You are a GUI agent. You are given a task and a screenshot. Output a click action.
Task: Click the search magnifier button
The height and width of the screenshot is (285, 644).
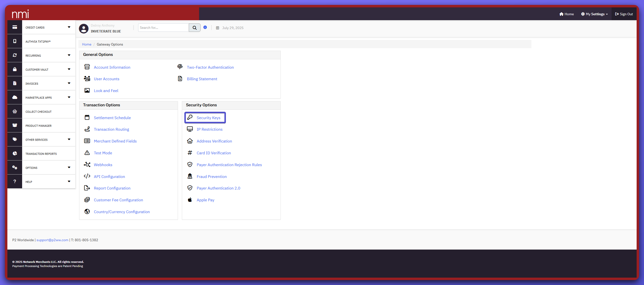coord(194,28)
